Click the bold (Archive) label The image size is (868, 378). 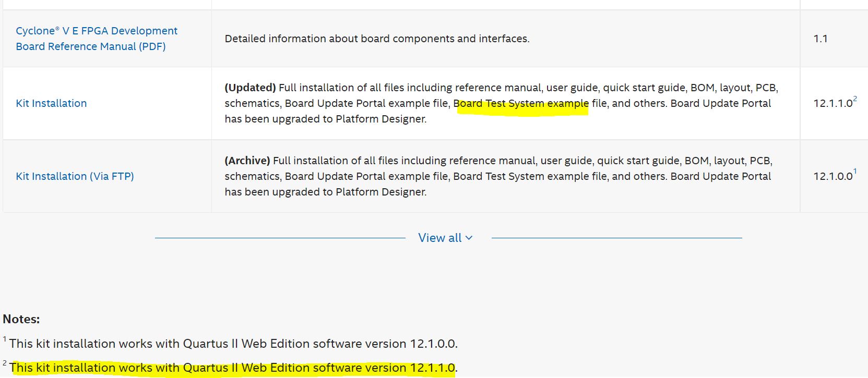[247, 161]
